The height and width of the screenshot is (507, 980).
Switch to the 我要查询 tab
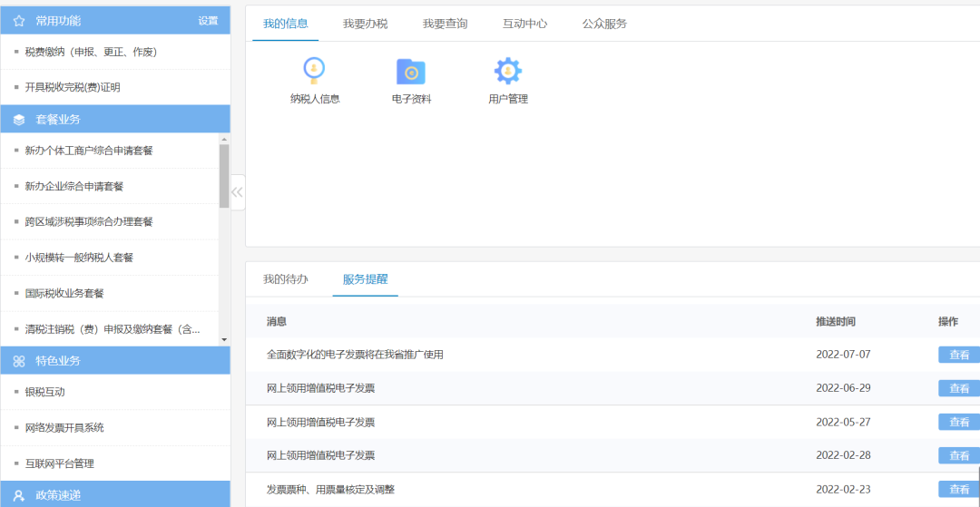tap(445, 24)
